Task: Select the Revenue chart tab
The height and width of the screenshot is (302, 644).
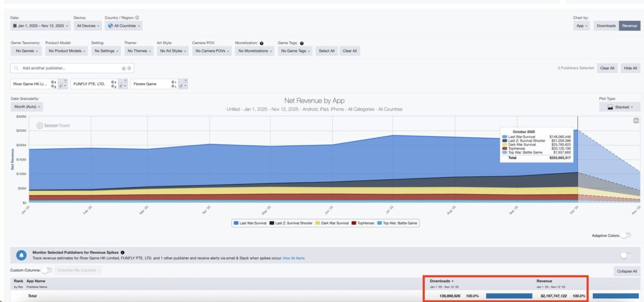Action: pos(629,25)
